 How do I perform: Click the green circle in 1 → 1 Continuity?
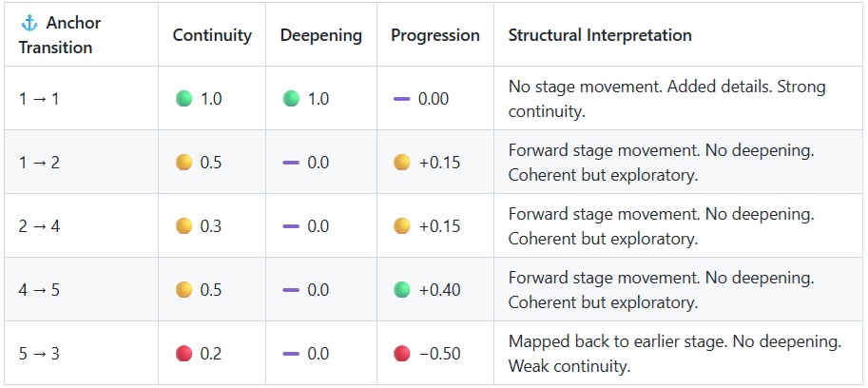click(x=184, y=98)
